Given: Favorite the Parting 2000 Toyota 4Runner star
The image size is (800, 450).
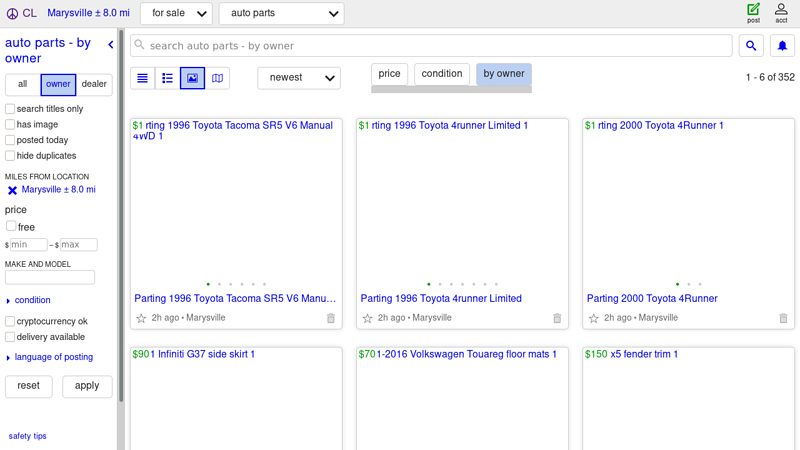Looking at the screenshot, I should click(593, 318).
